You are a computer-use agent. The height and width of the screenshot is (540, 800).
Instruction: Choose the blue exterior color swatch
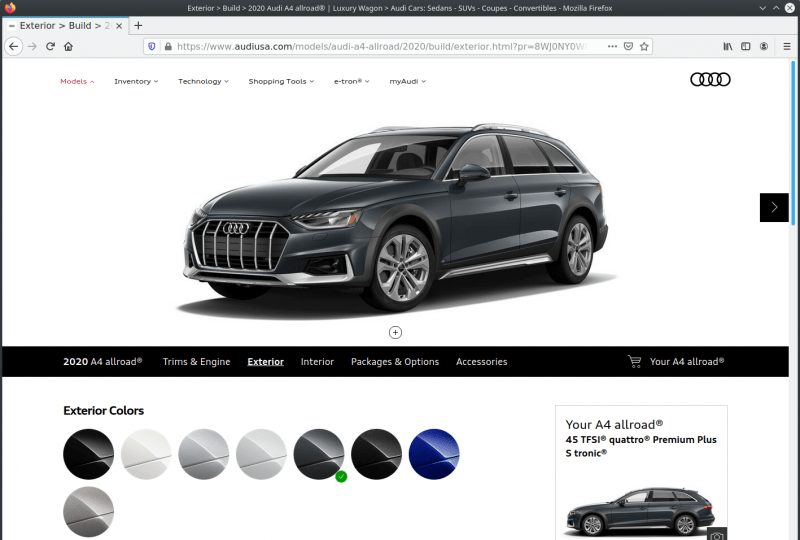click(434, 454)
